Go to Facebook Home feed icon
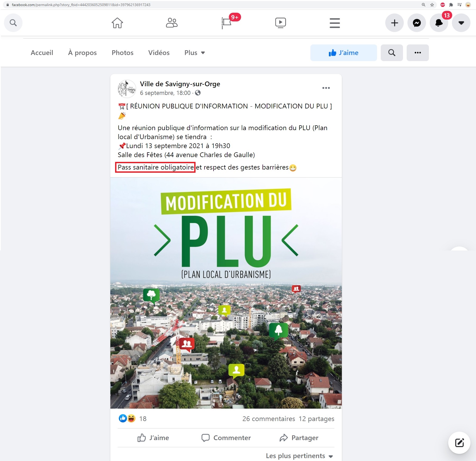Viewport: 476px width, 461px height. click(117, 23)
